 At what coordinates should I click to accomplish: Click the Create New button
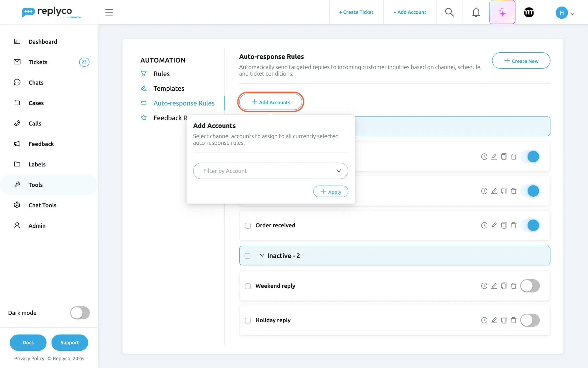521,61
